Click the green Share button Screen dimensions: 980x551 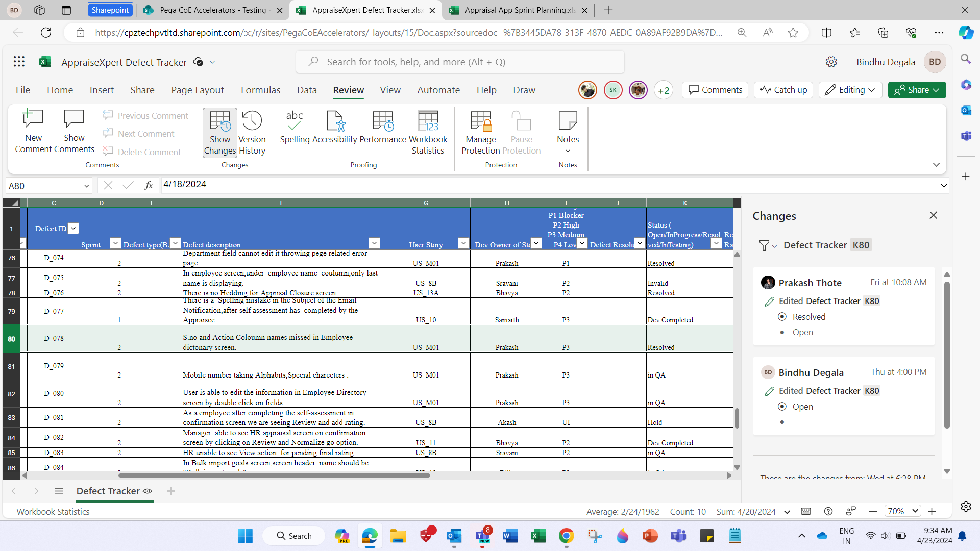917,90
